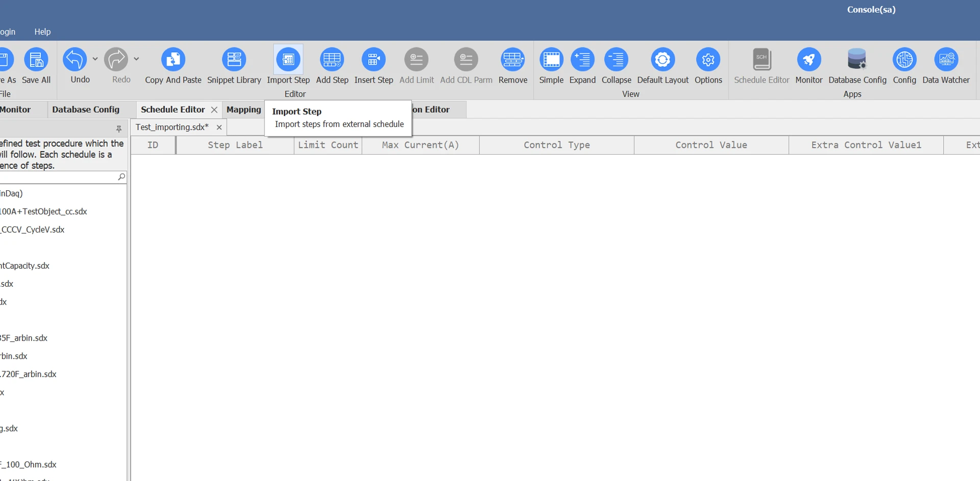
Task: Close the Test_importing.sdx document tab
Action: pyautogui.click(x=219, y=128)
